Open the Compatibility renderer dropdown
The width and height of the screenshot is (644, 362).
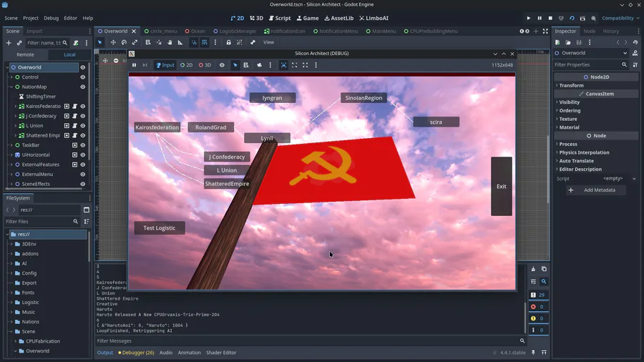620,18
